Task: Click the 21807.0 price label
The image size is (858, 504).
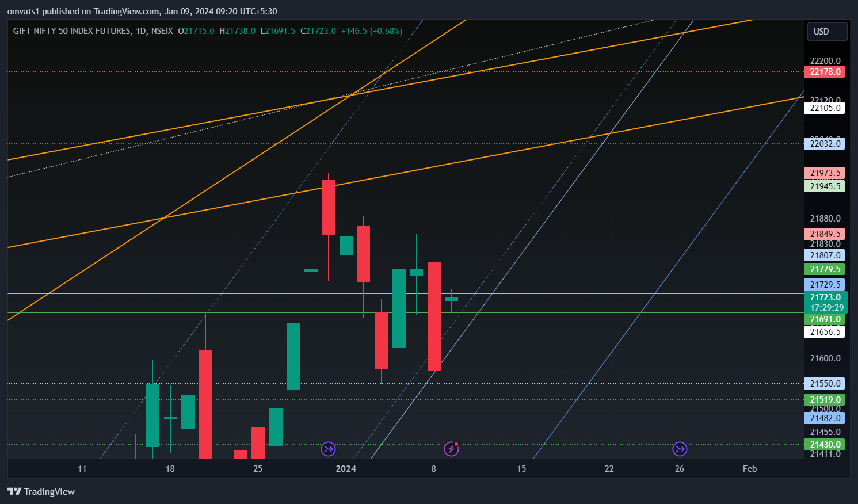Action: tap(825, 255)
